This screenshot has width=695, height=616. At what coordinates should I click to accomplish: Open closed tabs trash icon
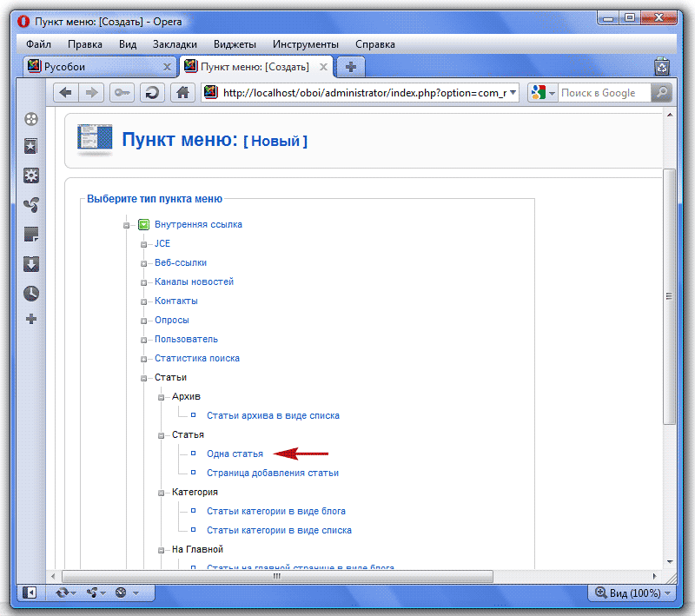coord(662,66)
